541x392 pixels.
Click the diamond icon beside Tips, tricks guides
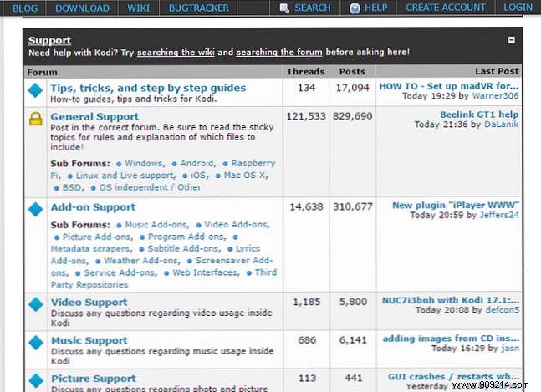click(36, 90)
